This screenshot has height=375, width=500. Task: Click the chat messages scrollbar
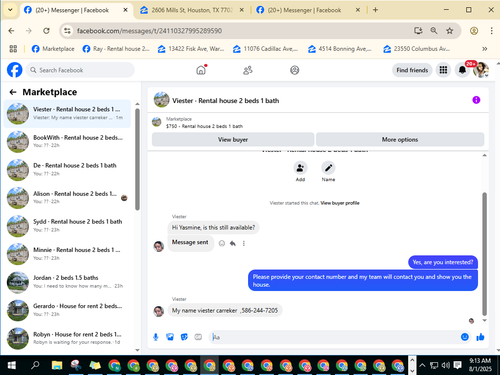pos(484,254)
